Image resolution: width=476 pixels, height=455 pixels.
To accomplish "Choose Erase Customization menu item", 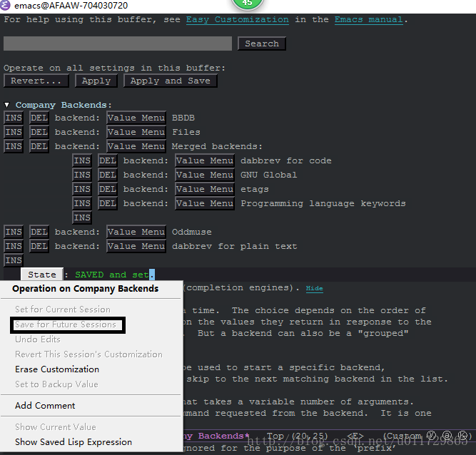I will tap(57, 369).
